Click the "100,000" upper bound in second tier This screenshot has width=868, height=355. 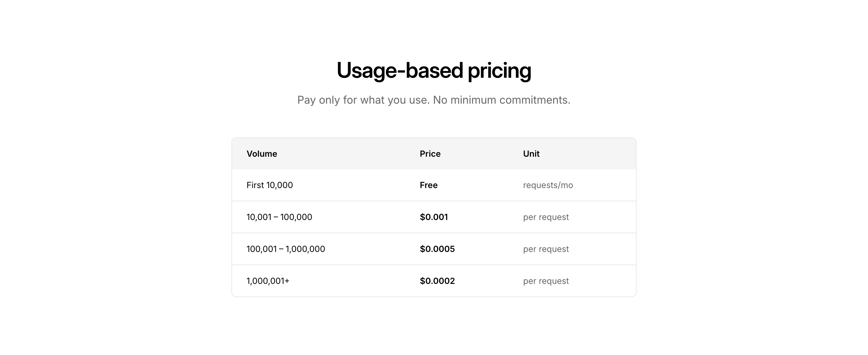click(296, 217)
